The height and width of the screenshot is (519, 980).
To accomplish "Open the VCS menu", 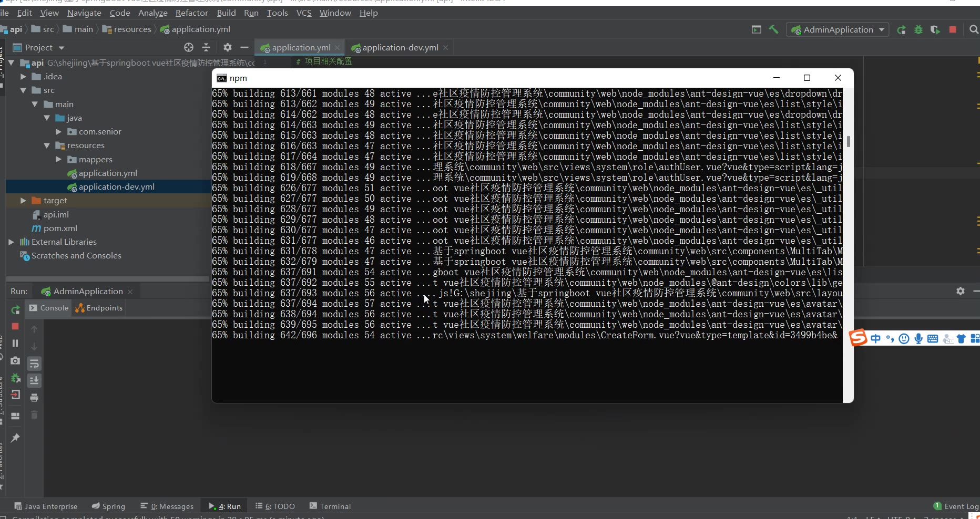I will (304, 13).
